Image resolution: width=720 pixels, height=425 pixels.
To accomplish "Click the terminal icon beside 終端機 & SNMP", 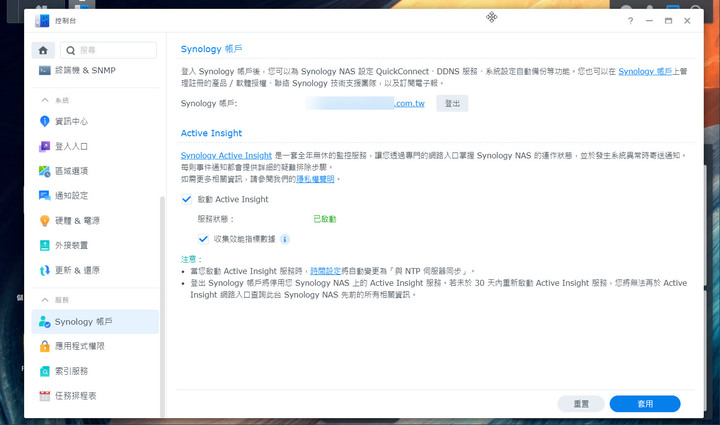I will tap(45, 70).
